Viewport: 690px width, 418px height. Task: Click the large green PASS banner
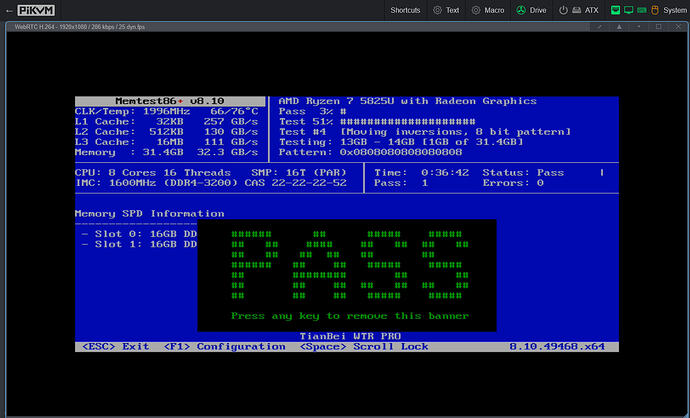[350, 265]
